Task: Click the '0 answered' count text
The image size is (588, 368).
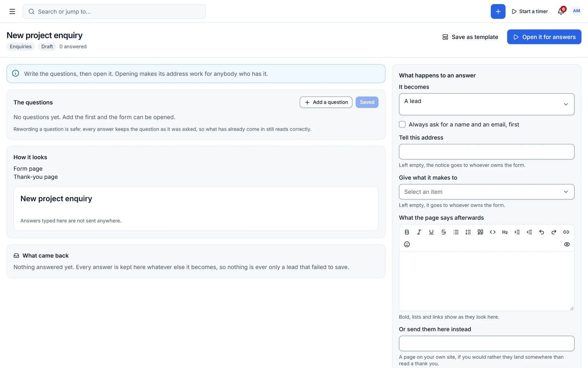Action: pyautogui.click(x=73, y=46)
